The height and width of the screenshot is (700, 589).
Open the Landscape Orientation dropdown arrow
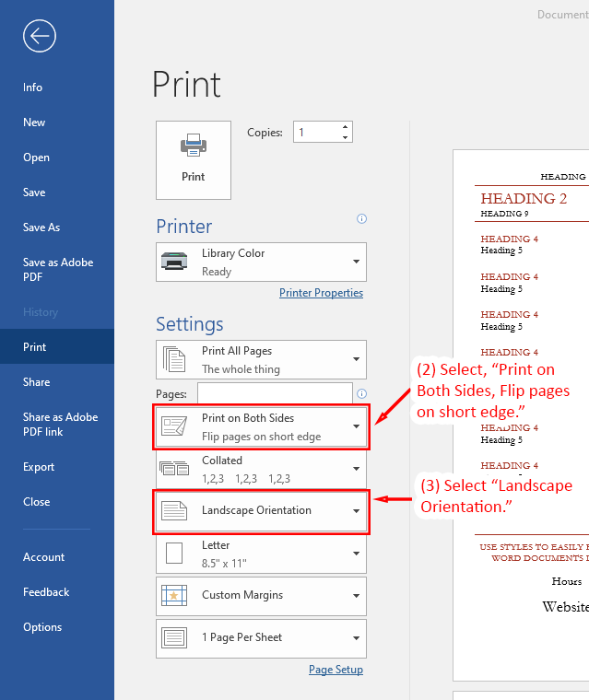[356, 511]
